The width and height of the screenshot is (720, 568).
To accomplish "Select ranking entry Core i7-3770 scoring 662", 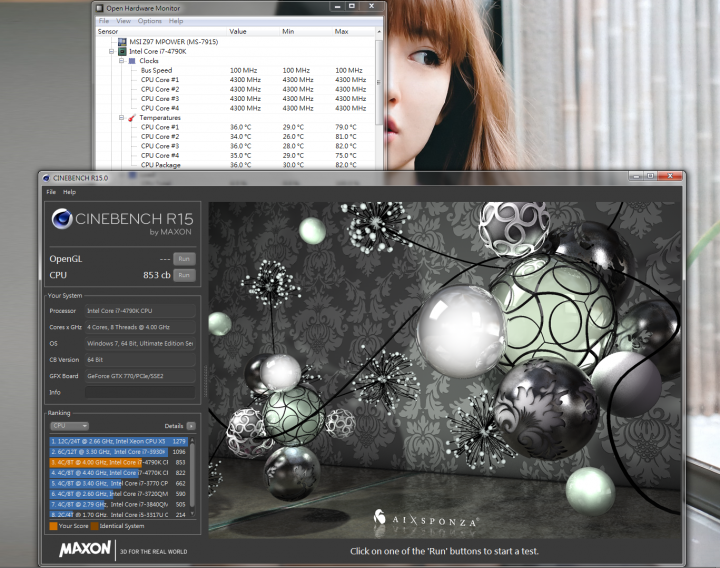I will pos(118,484).
